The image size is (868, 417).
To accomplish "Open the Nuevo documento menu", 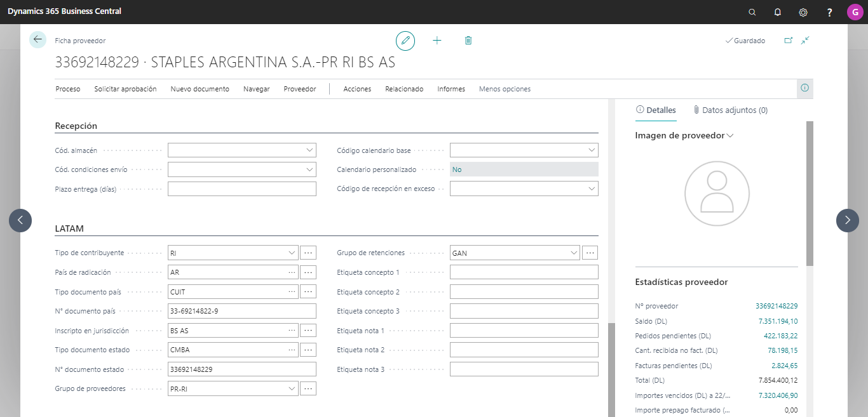I will pyautogui.click(x=200, y=89).
